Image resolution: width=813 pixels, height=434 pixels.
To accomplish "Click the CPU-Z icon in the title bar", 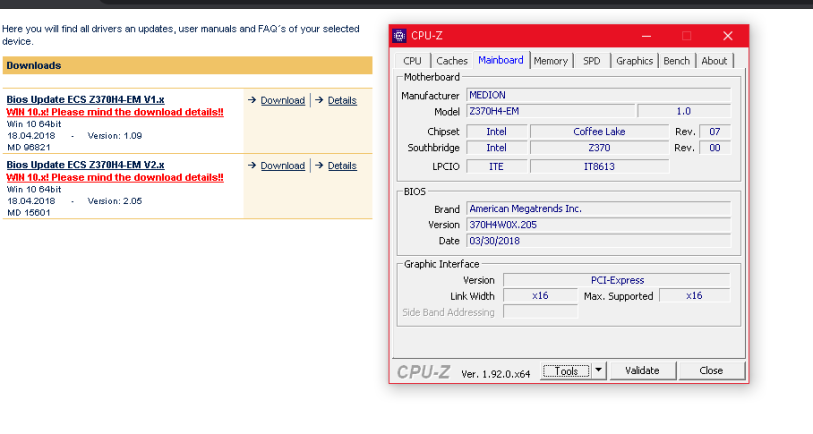I will coord(400,36).
